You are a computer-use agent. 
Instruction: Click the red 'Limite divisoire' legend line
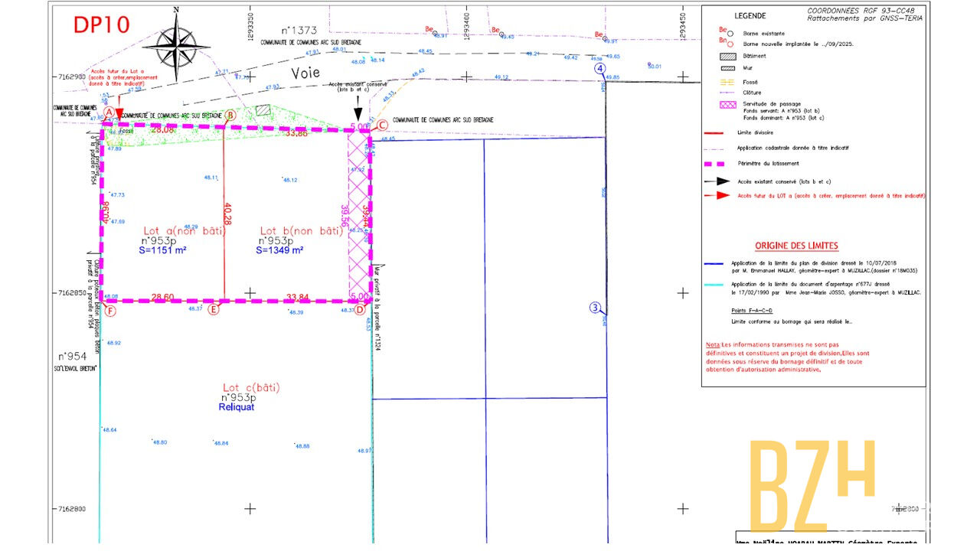tap(714, 132)
